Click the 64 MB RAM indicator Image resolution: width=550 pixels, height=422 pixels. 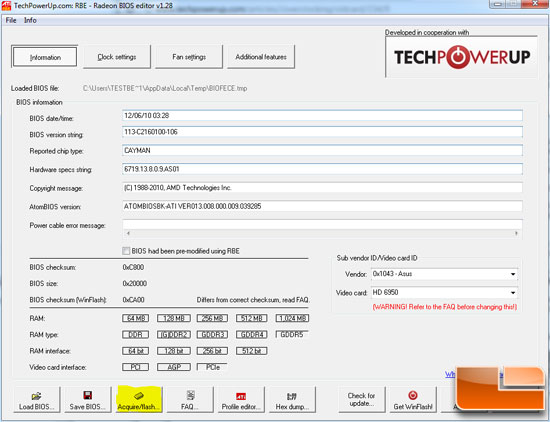[135, 318]
